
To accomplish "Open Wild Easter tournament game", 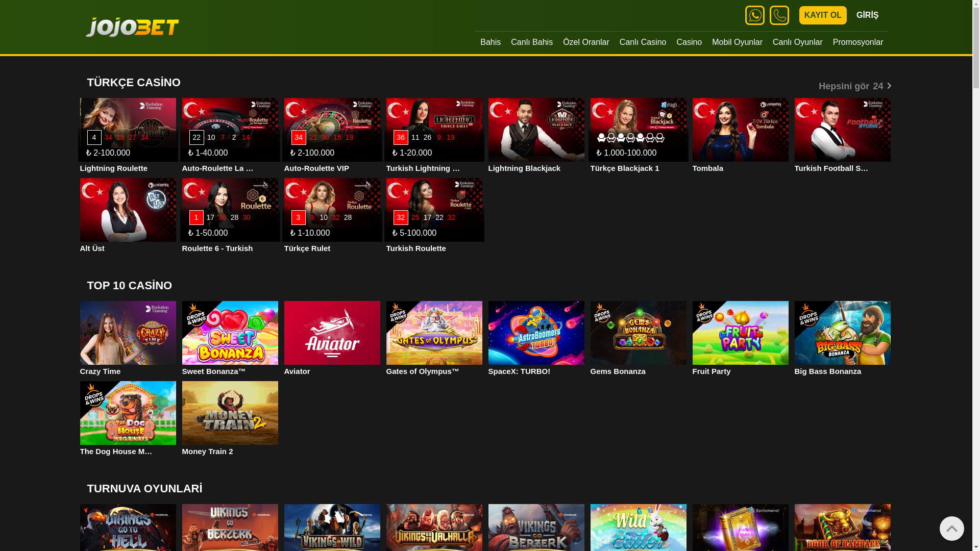I will [638, 528].
